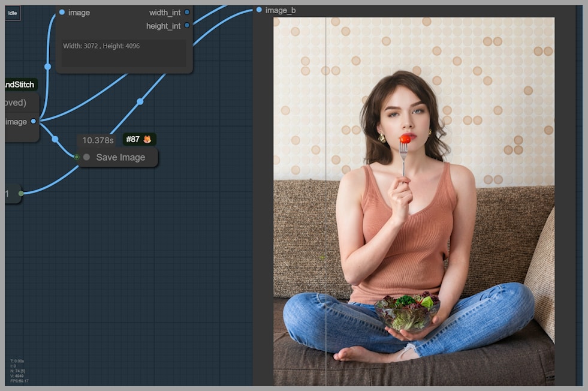Viewport: 588px width, 391px height.
Task: Click the 10.378s execution time badge
Action: click(x=98, y=140)
